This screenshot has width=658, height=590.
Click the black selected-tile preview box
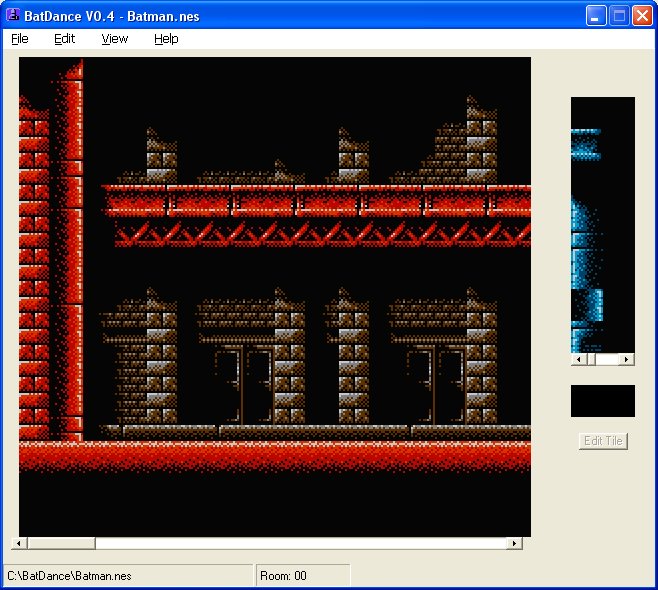[603, 401]
